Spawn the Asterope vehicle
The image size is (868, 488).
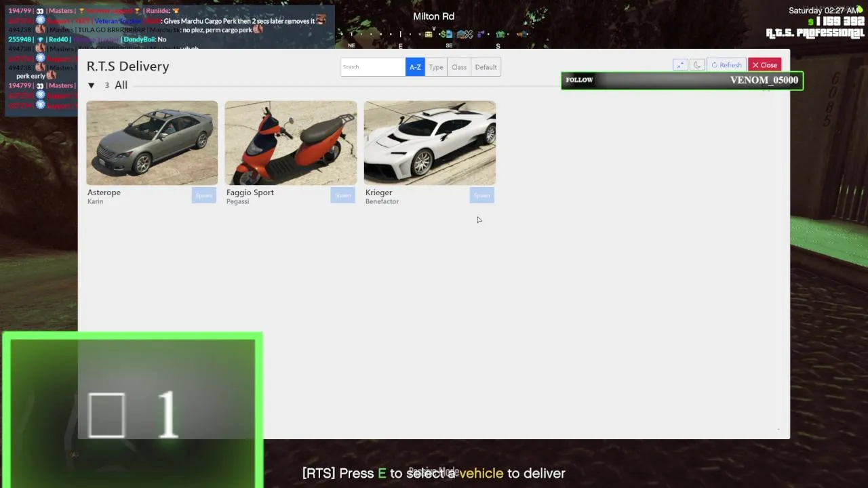pyautogui.click(x=203, y=196)
